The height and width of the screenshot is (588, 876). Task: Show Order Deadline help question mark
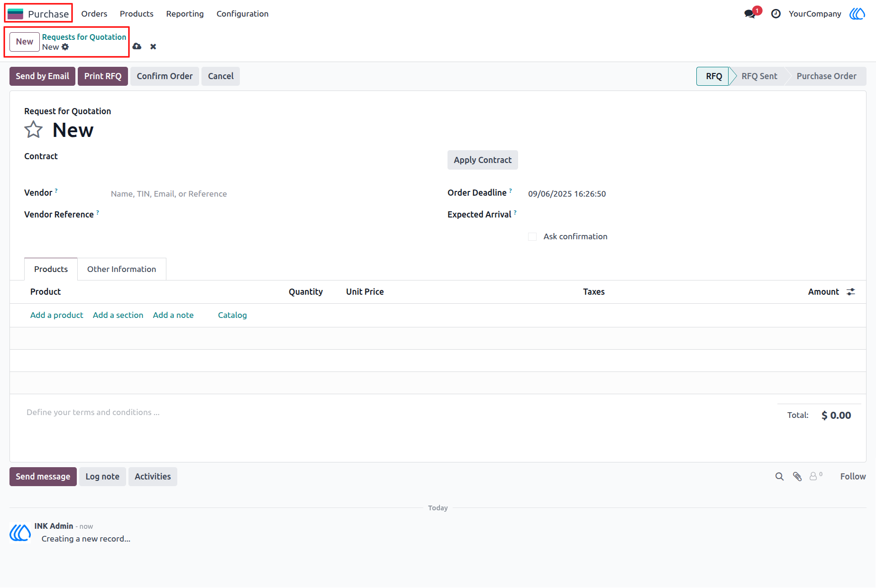(511, 190)
